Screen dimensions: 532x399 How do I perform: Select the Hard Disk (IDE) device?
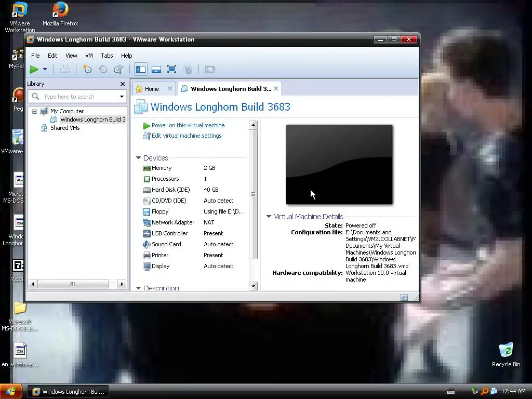[193, 190]
